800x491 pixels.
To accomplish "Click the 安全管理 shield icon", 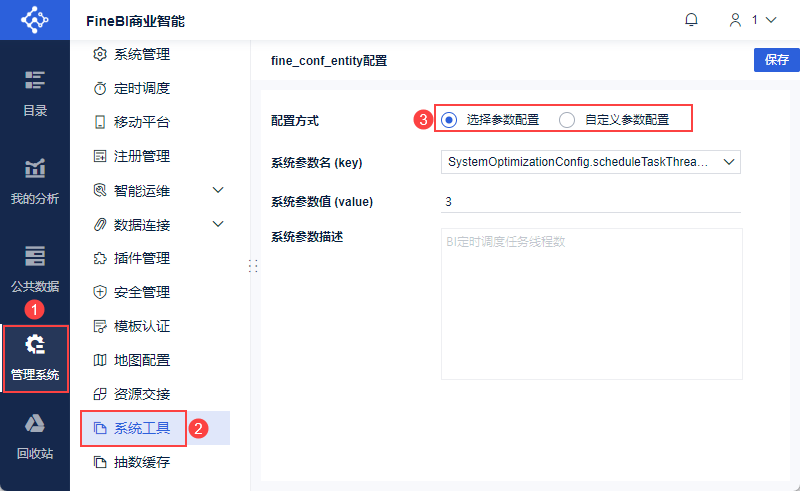I will [100, 292].
